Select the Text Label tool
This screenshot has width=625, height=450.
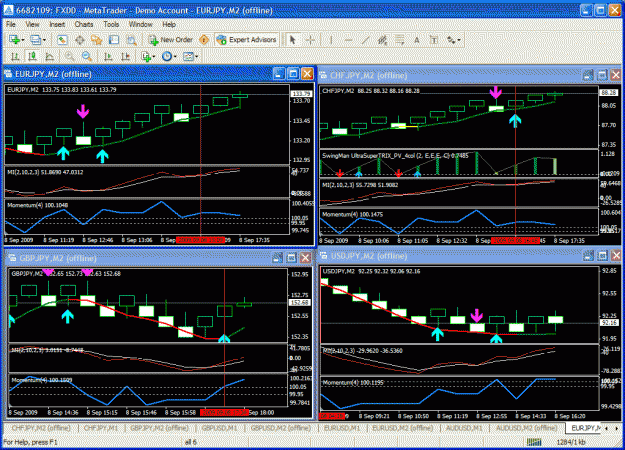(434, 40)
